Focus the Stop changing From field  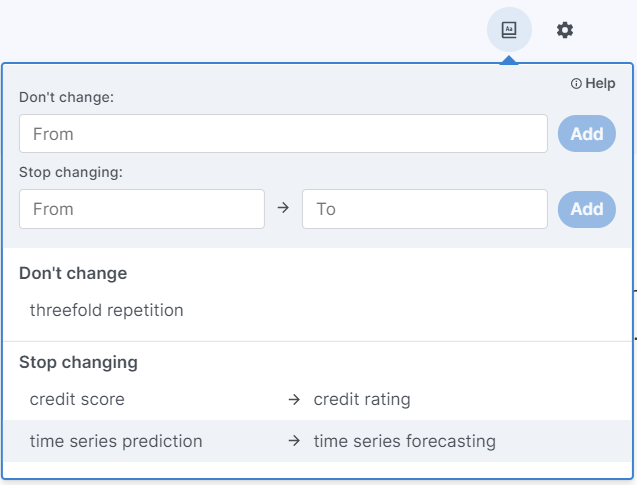click(142, 209)
